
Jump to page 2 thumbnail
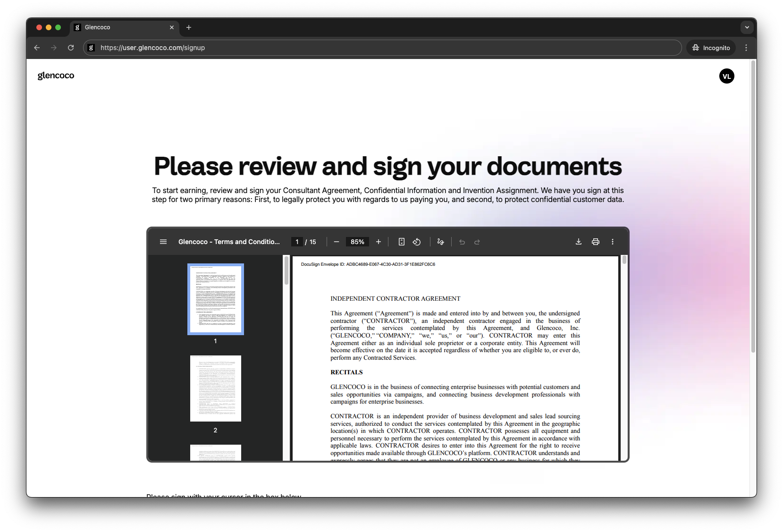pyautogui.click(x=216, y=388)
